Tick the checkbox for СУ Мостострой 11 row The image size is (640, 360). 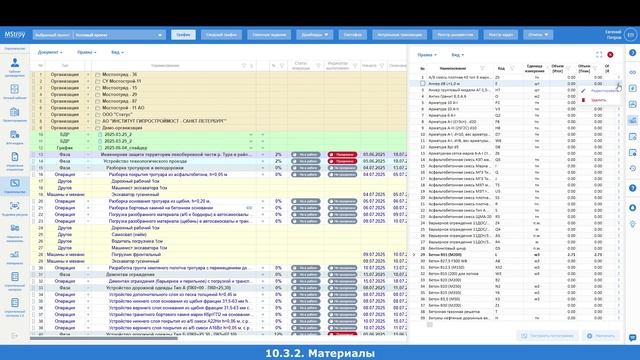pos(33,81)
